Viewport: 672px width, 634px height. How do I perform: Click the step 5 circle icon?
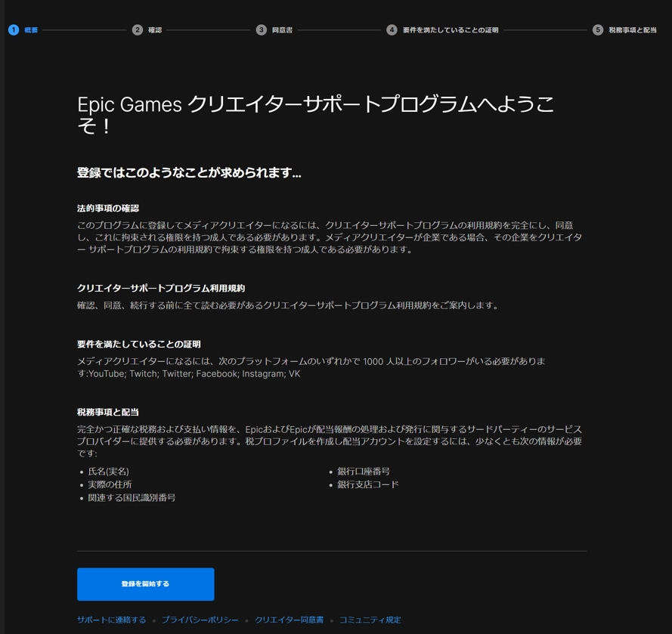pyautogui.click(x=598, y=30)
